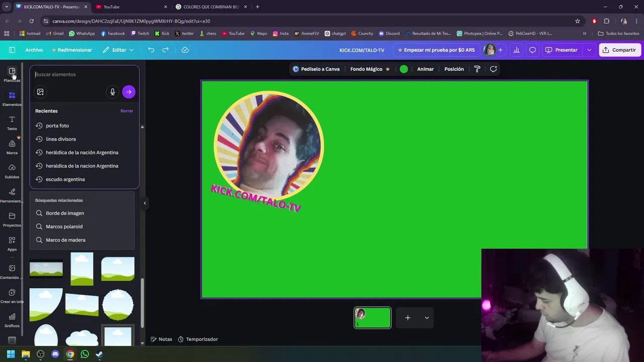Open the Contenido sidebar panel

12,271
